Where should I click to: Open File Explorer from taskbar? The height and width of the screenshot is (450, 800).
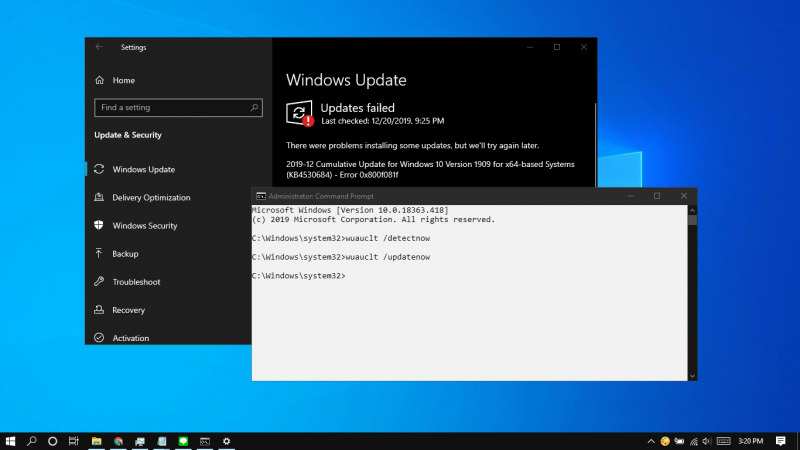(96, 441)
